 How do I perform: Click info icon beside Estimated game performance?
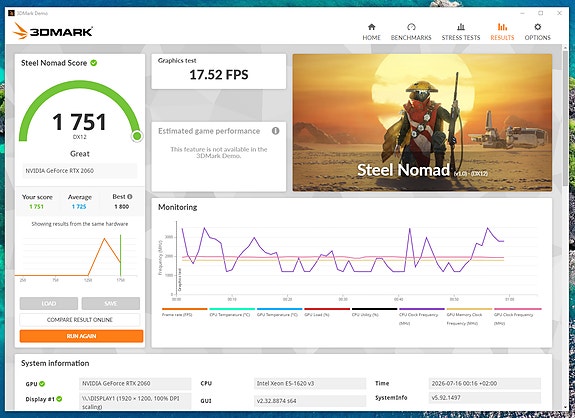pos(275,131)
